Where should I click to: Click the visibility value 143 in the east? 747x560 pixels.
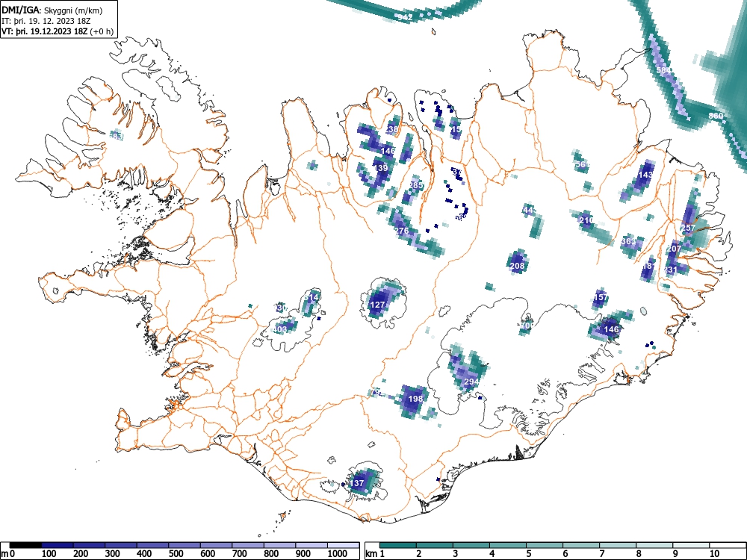(x=645, y=175)
